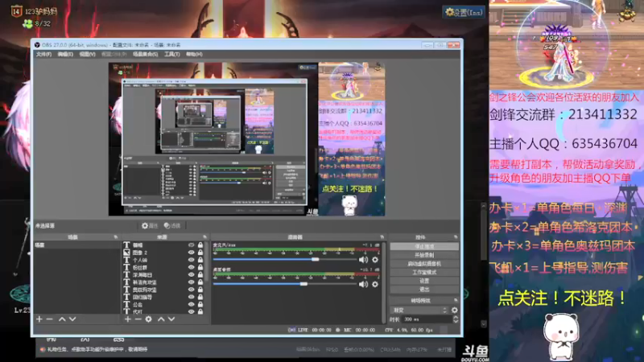Add a new scene with the plus icon
The width and height of the screenshot is (644, 362).
pyautogui.click(x=39, y=319)
